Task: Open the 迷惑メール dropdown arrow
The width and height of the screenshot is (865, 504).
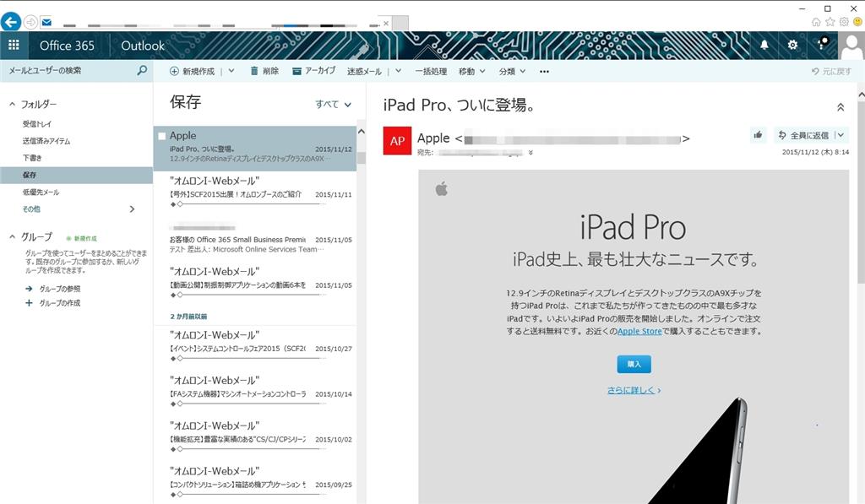Action: pyautogui.click(x=399, y=71)
